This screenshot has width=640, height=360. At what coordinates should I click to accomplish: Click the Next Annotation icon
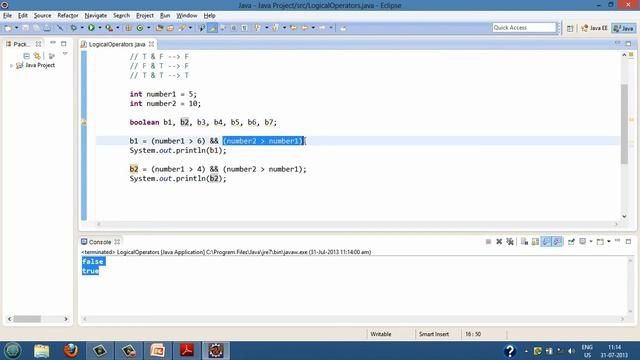pos(257,28)
